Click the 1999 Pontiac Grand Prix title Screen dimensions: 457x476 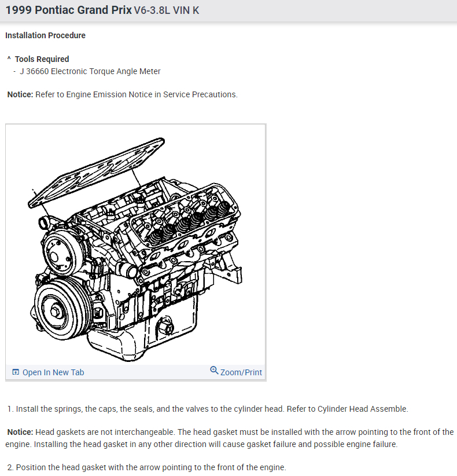69,10
